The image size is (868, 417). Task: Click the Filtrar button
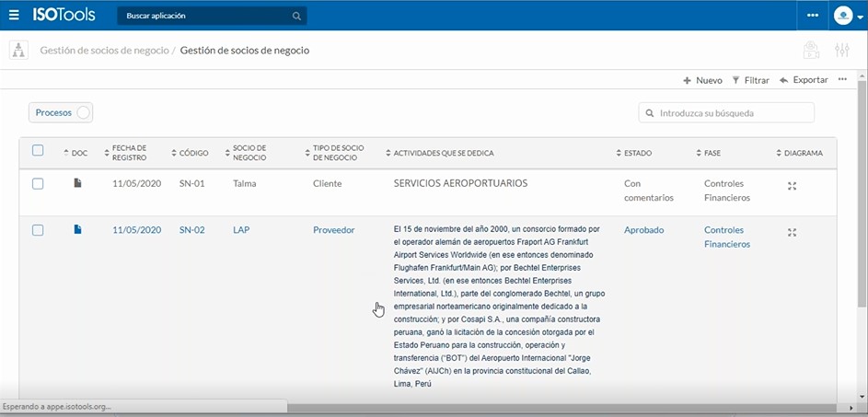pyautogui.click(x=750, y=80)
